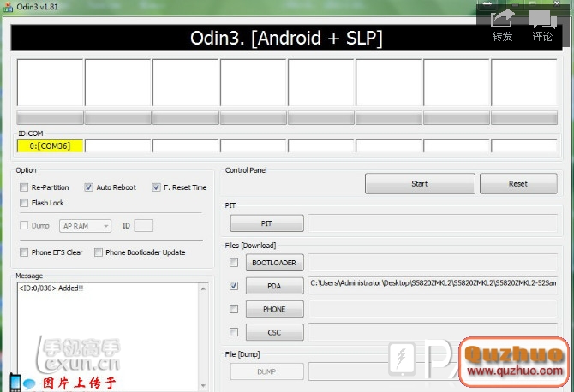
Task: Enable the Flash Lock checkbox
Action: 24,203
